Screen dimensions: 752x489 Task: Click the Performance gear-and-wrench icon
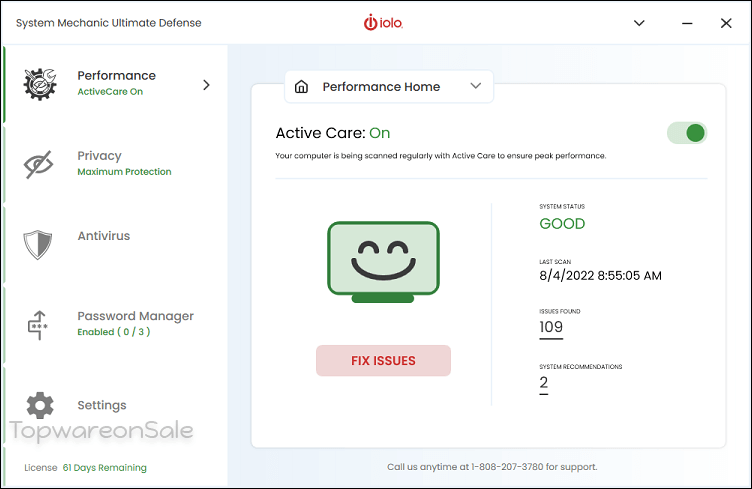click(x=40, y=84)
